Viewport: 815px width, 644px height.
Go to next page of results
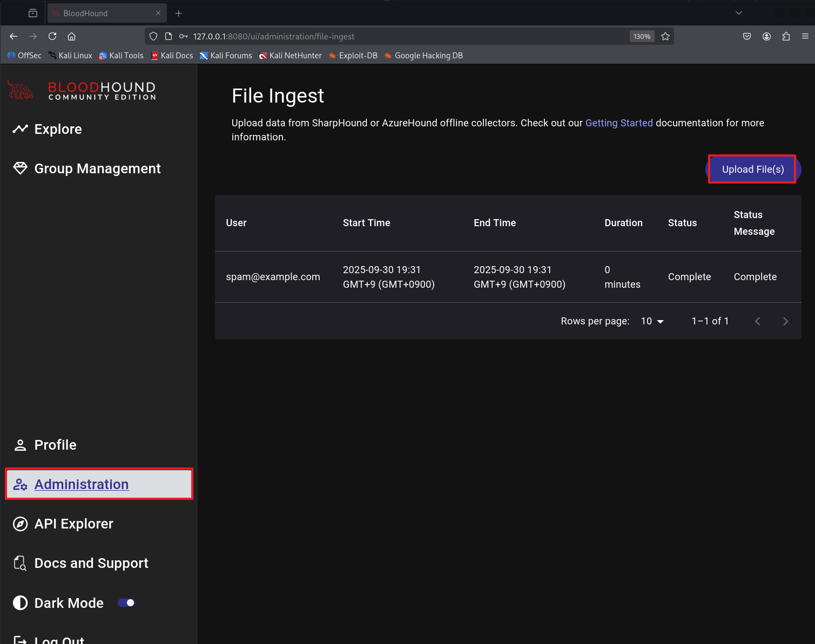(x=785, y=321)
